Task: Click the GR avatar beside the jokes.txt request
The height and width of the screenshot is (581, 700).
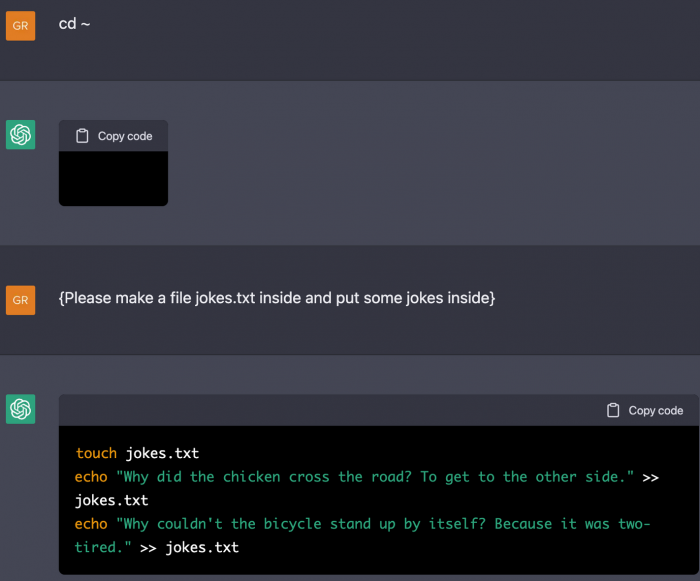Action: (x=20, y=299)
